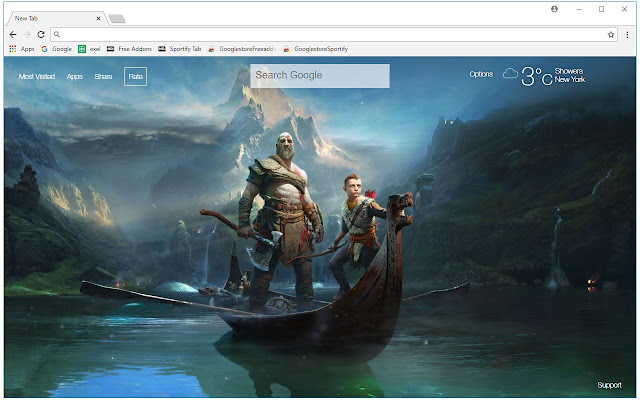Screen dimensions: 640x400
Task: Open the Chrome profile avatar icon
Action: (x=554, y=9)
